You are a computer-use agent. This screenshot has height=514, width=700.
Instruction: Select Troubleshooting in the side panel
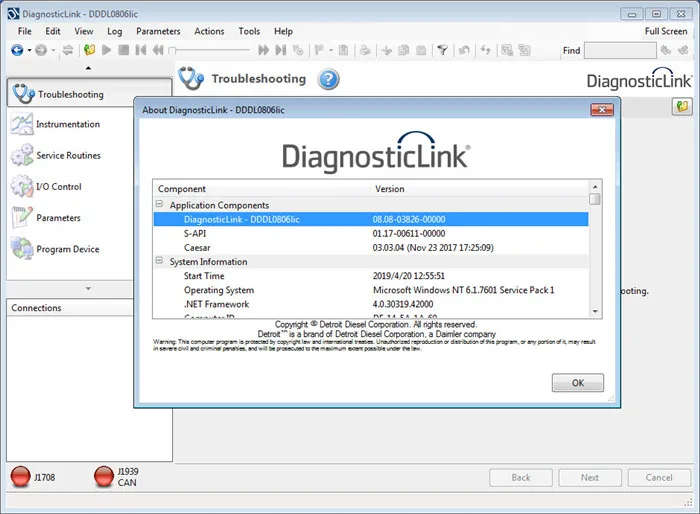89,93
